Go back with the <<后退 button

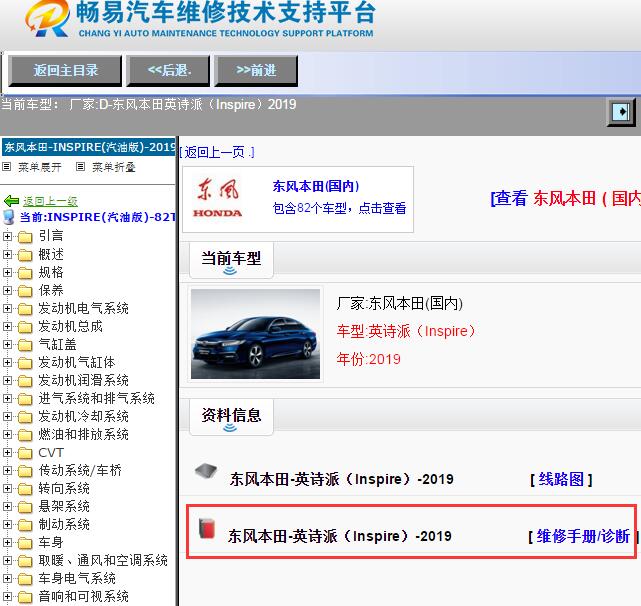point(168,70)
